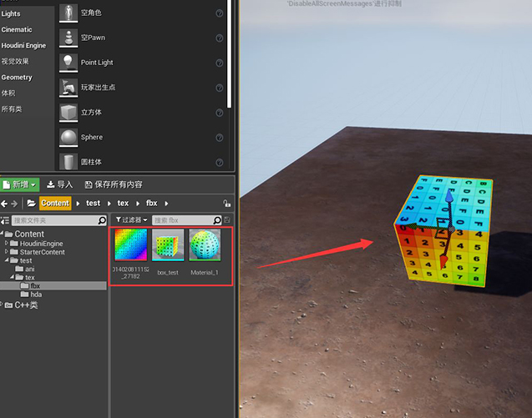Select the 立方体 cube icon

coord(68,112)
